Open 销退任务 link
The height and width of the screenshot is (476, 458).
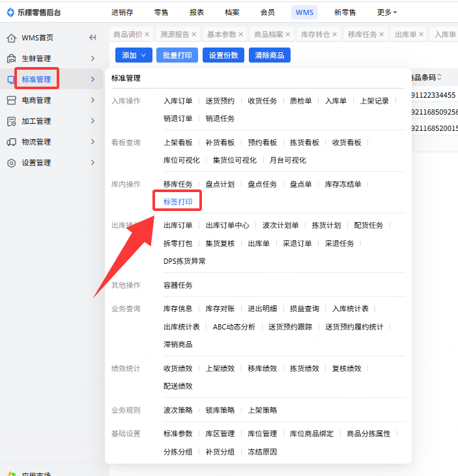pos(220,119)
